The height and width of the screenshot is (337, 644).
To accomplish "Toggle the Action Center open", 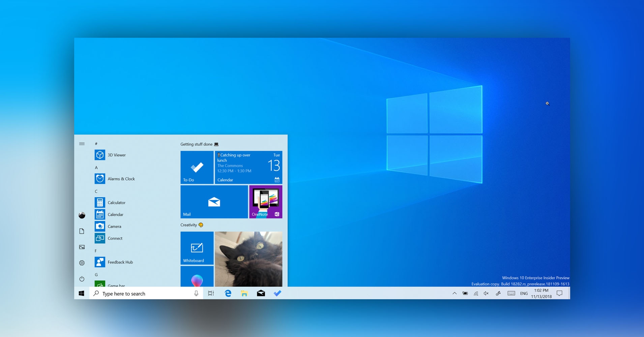I will point(559,293).
